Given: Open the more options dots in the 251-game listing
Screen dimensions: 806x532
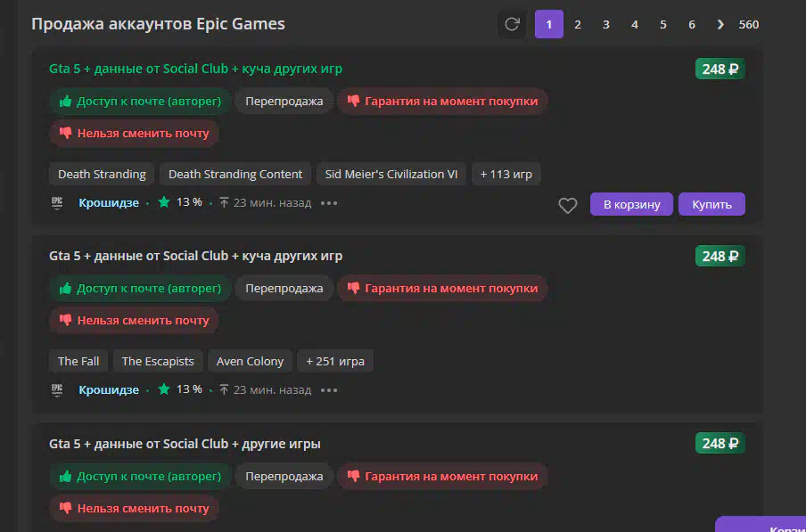Looking at the screenshot, I should pyautogui.click(x=329, y=389).
